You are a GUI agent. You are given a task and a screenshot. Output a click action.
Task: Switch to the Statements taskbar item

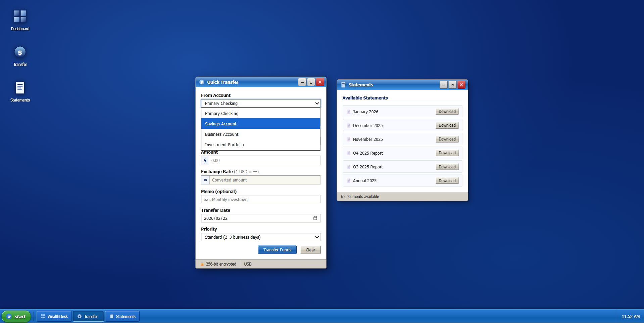(122, 316)
